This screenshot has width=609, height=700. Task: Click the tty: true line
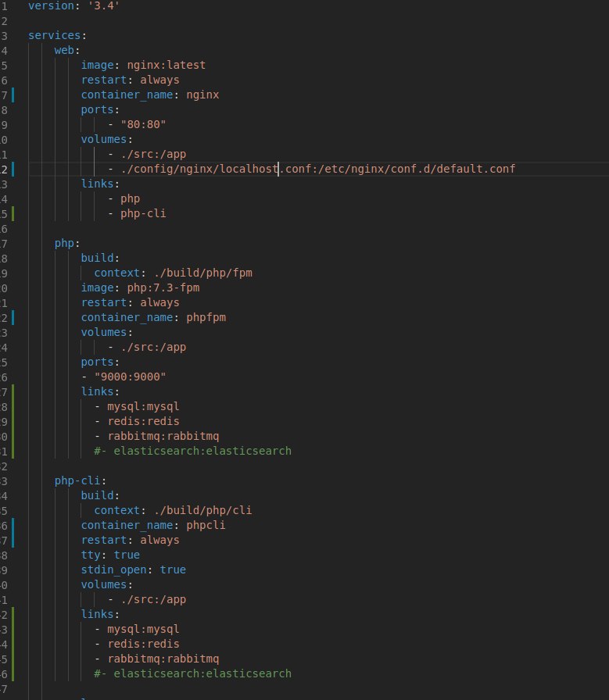[x=110, y=555]
